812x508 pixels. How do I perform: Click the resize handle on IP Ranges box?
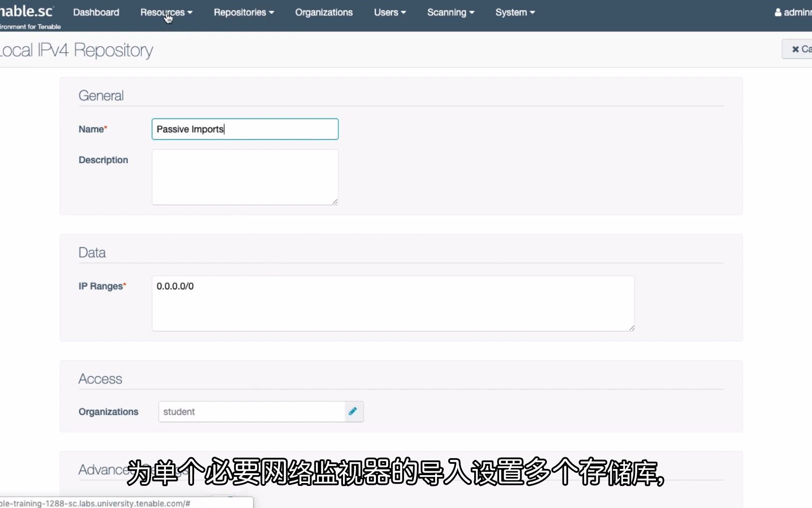(x=631, y=327)
